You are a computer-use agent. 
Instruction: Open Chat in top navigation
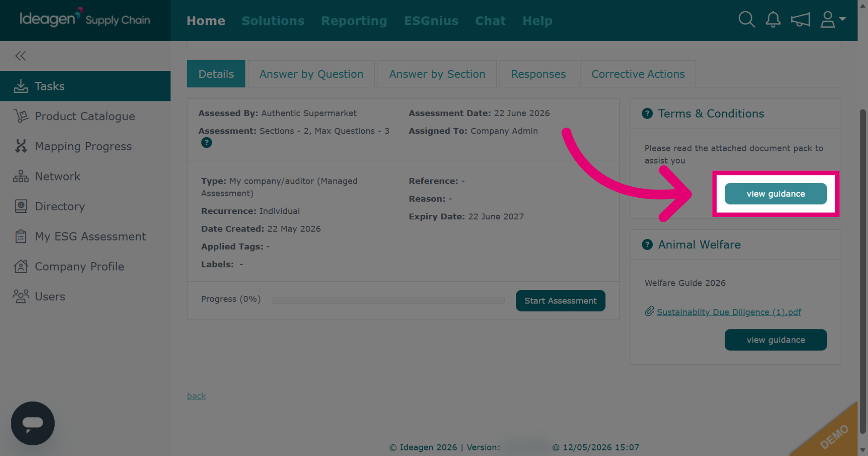(x=490, y=21)
